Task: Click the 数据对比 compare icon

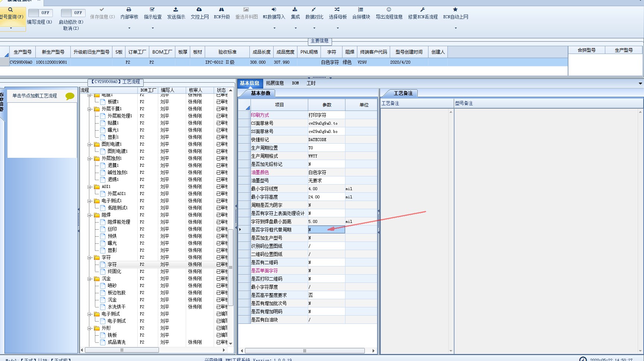Action: tap(314, 9)
